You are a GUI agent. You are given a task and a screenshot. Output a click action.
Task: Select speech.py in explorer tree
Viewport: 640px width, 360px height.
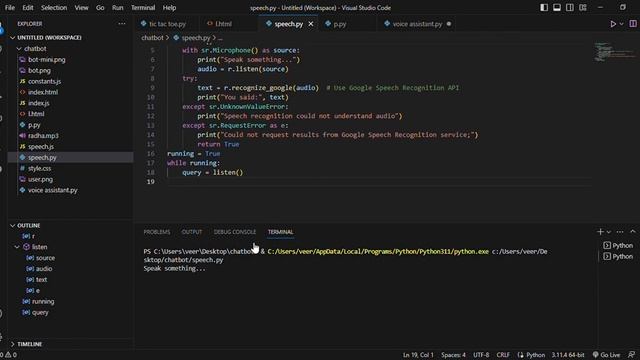[x=42, y=158]
